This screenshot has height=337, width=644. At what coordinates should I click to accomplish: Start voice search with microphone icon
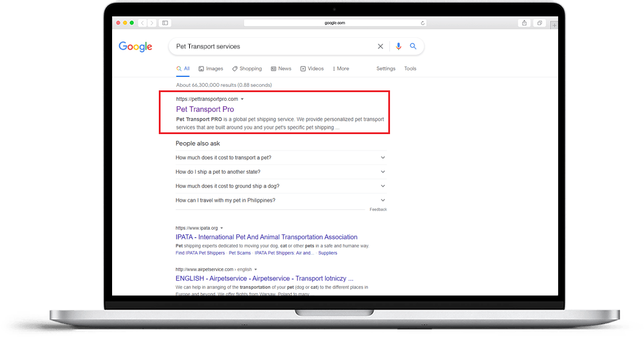coord(398,46)
